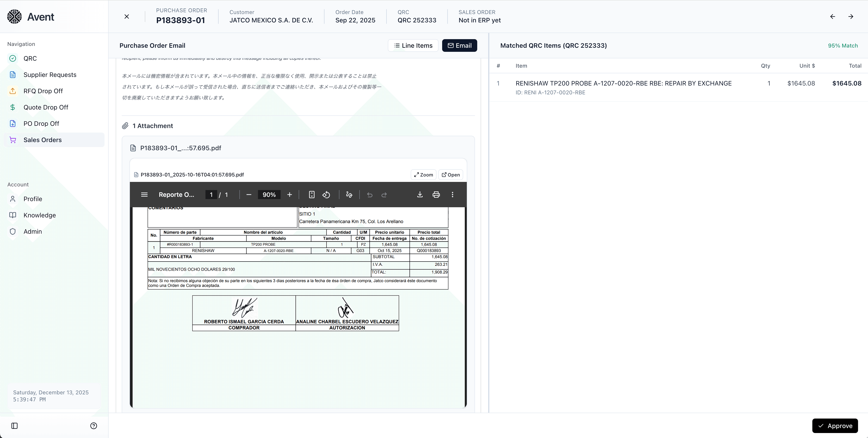Screen dimensions: 868x438
Task: Toggle the PDF viewer sidebar menu
Action: tap(144, 195)
